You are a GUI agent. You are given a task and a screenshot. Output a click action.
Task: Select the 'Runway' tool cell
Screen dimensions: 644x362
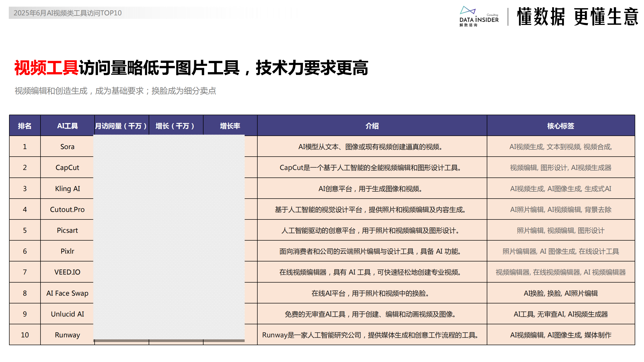[67, 335]
